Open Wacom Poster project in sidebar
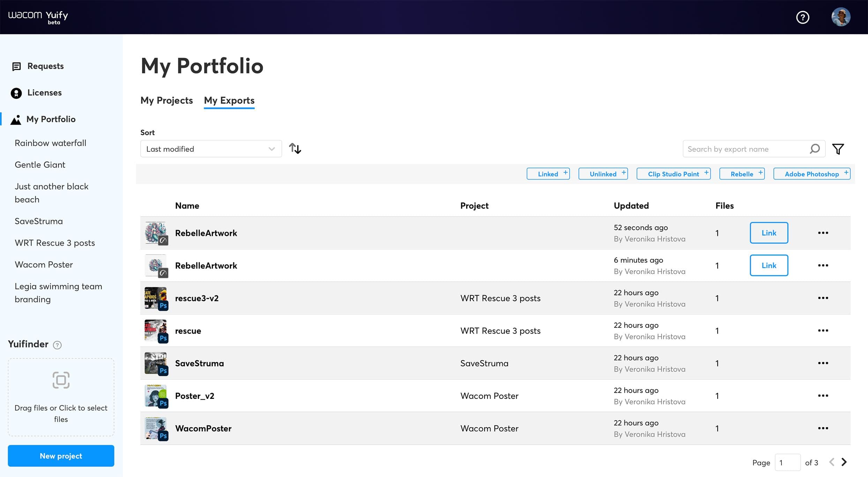This screenshot has width=868, height=477. (44, 265)
